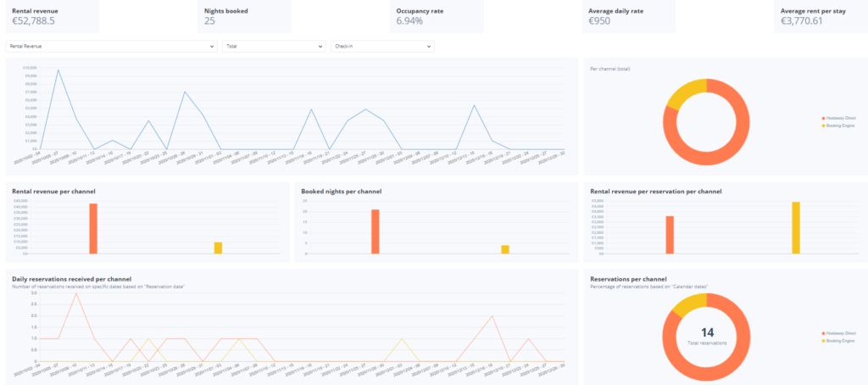The image size is (868, 385).
Task: Toggle Booking Engine legend in top donut chart
Action: pos(838,125)
